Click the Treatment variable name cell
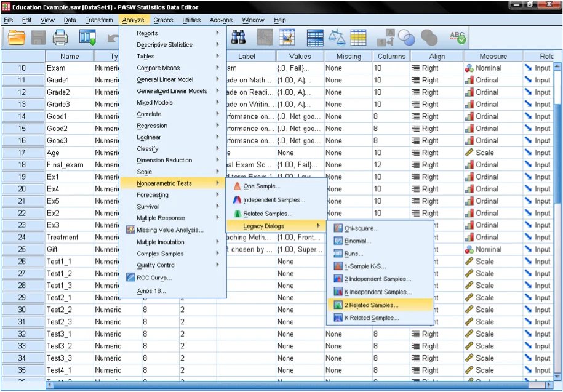Image resolution: width=563 pixels, height=392 pixels. coord(70,238)
